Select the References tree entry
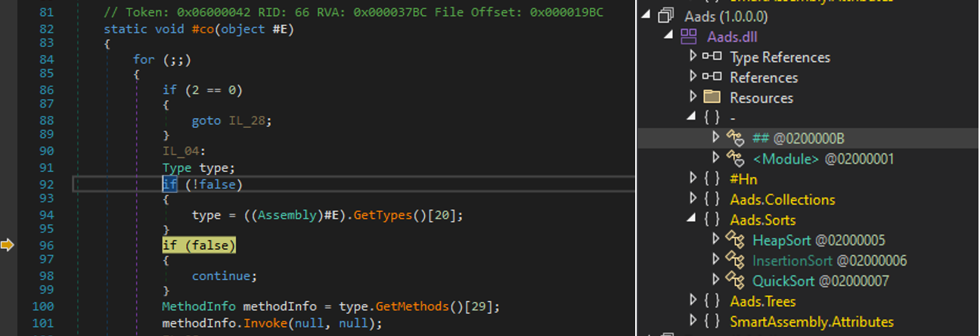The width and height of the screenshot is (980, 336). click(x=763, y=77)
